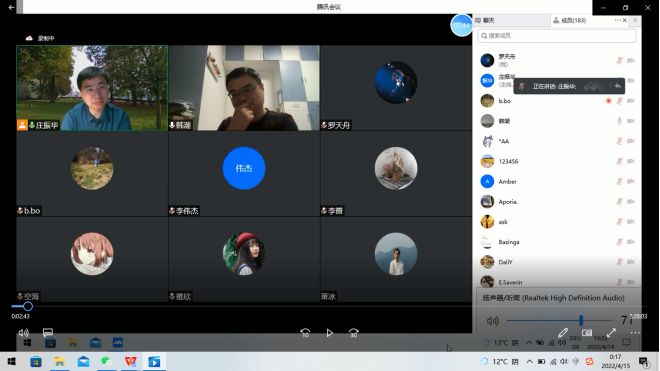Click the 录制中 recording status indicator
This screenshot has height=371, width=660.
(40, 38)
